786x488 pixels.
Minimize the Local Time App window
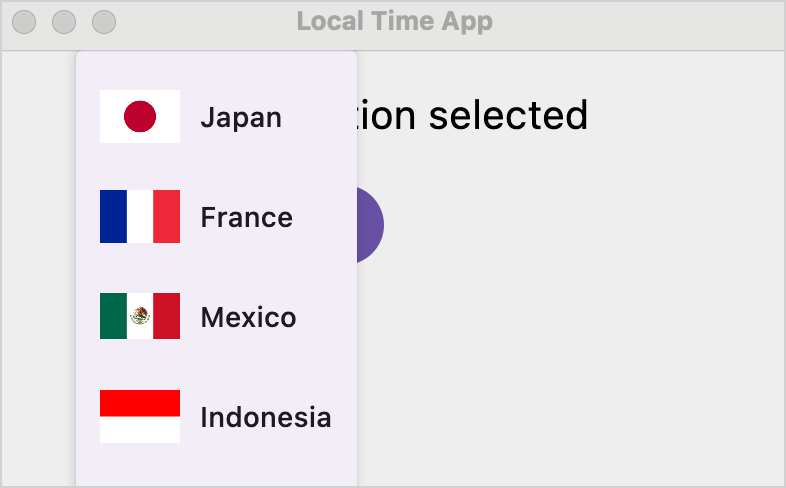(64, 21)
